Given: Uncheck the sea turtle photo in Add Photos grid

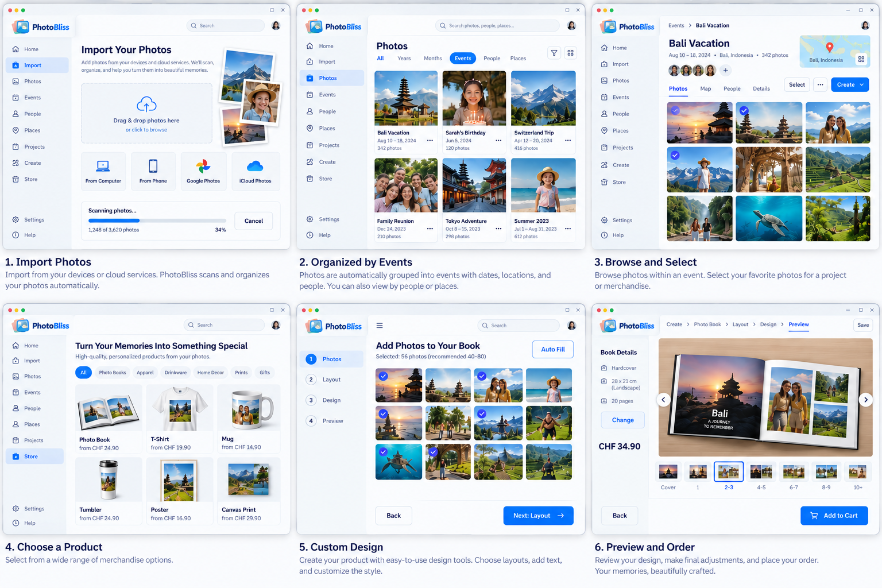Looking at the screenshot, I should (383, 452).
